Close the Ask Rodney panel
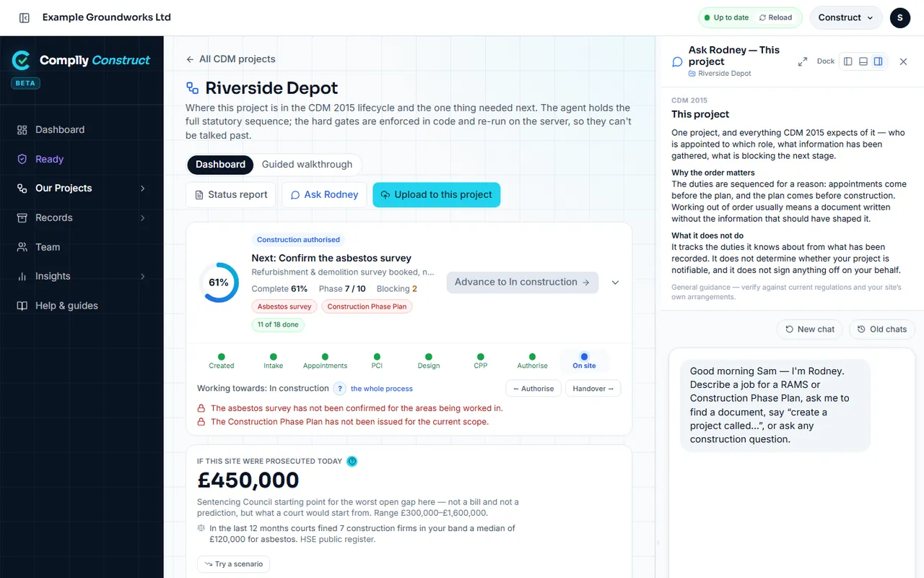This screenshot has width=924, height=578. tap(903, 61)
